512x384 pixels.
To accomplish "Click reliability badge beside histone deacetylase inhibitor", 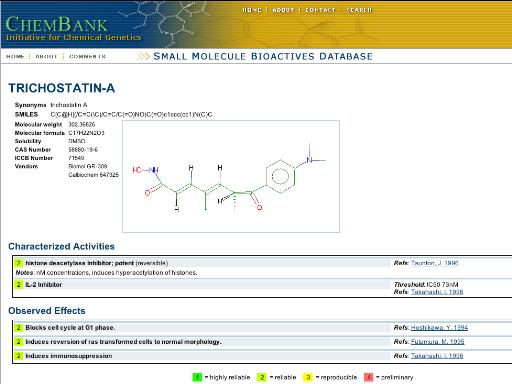I will (x=19, y=263).
